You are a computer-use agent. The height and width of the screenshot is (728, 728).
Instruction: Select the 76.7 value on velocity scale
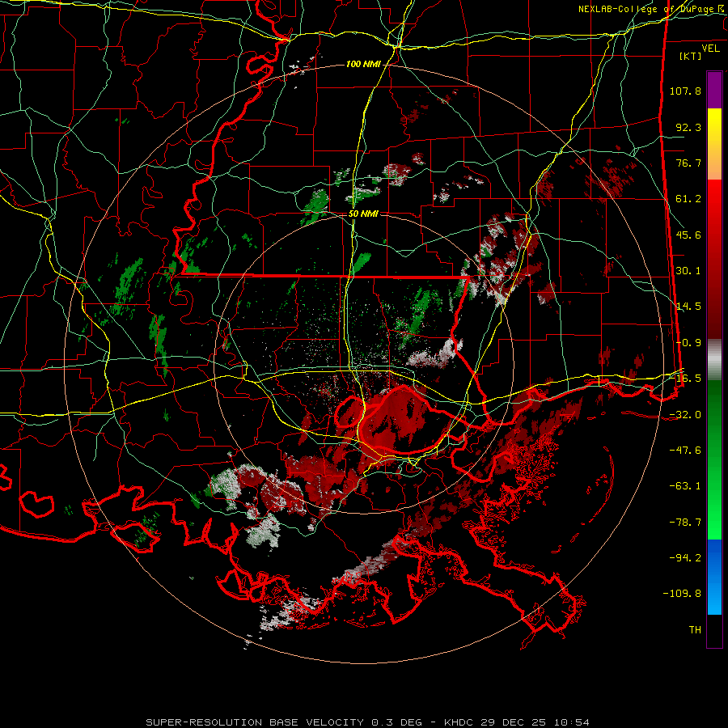[688, 163]
